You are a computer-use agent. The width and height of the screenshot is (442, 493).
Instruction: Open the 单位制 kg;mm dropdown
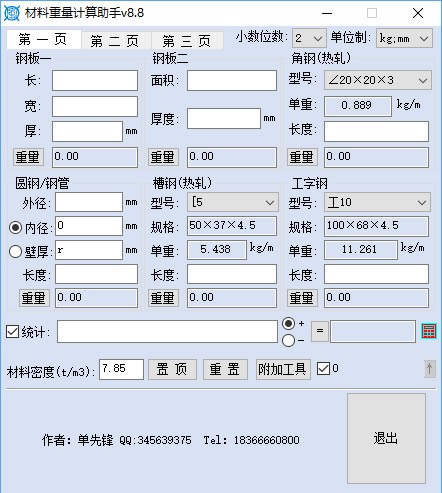pos(404,39)
